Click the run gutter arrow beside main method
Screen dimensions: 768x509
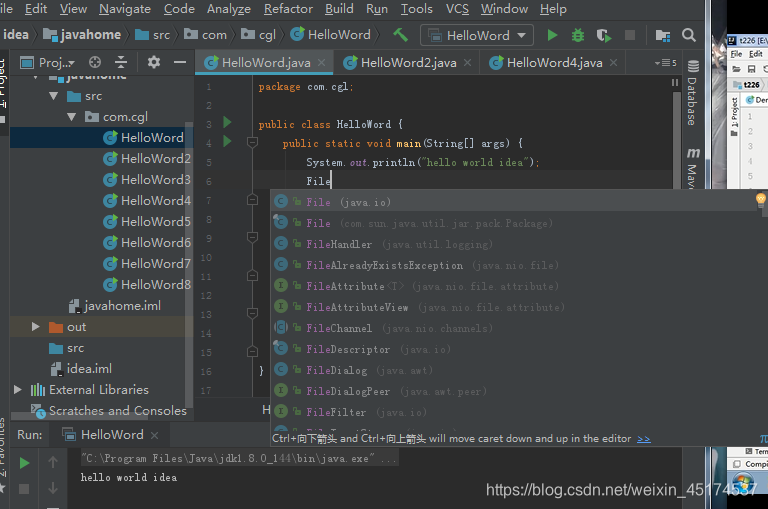click(x=227, y=141)
